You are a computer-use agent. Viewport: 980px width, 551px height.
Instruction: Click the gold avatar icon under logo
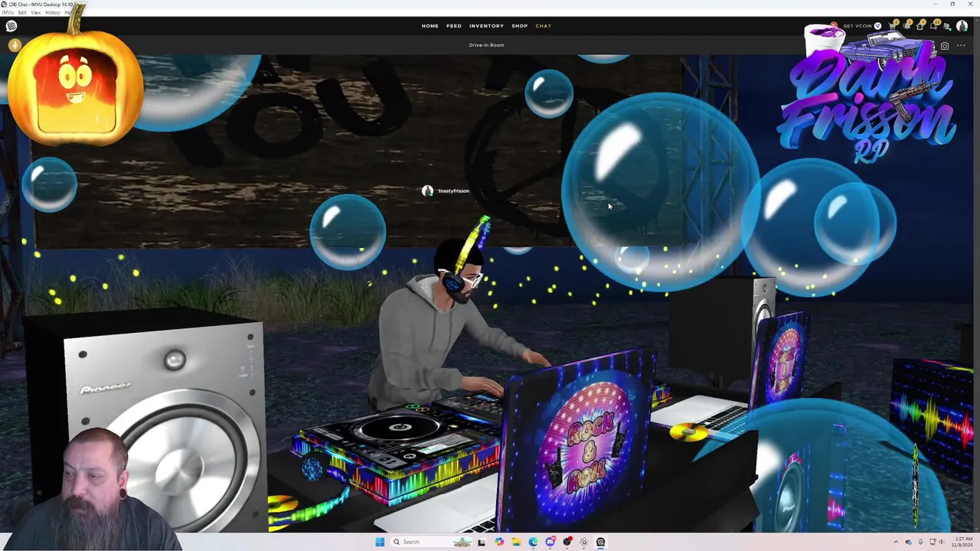point(15,46)
